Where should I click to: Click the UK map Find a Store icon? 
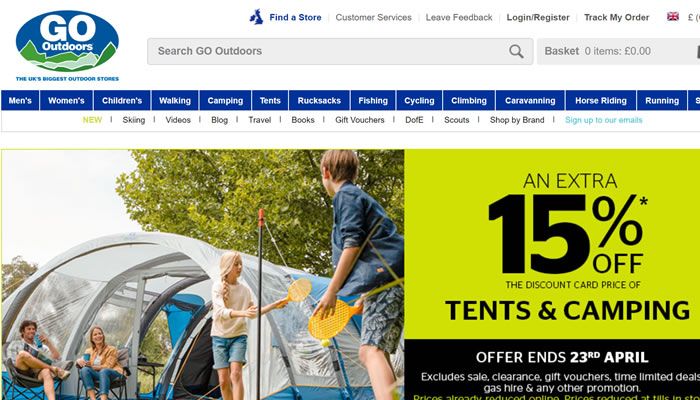(x=256, y=17)
